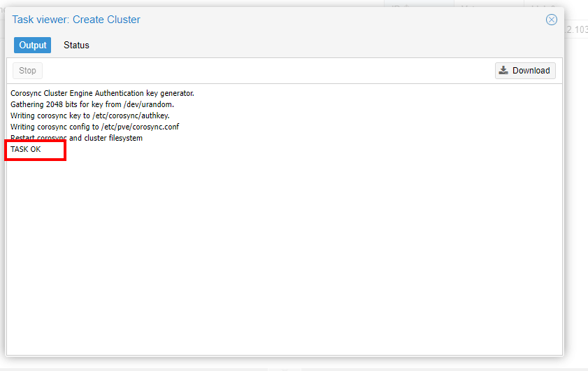
Task: Click blank toolbar space beside Stop button
Action: point(266,70)
